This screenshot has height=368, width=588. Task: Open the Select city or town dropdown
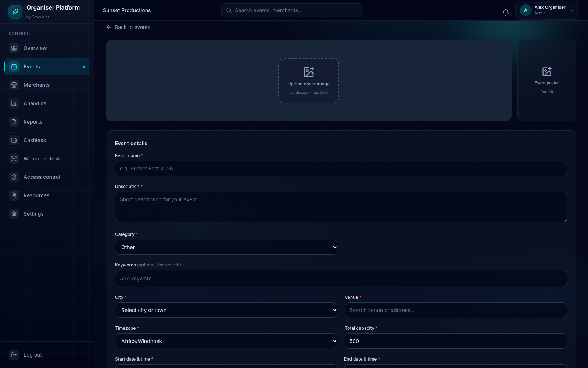pos(226,310)
